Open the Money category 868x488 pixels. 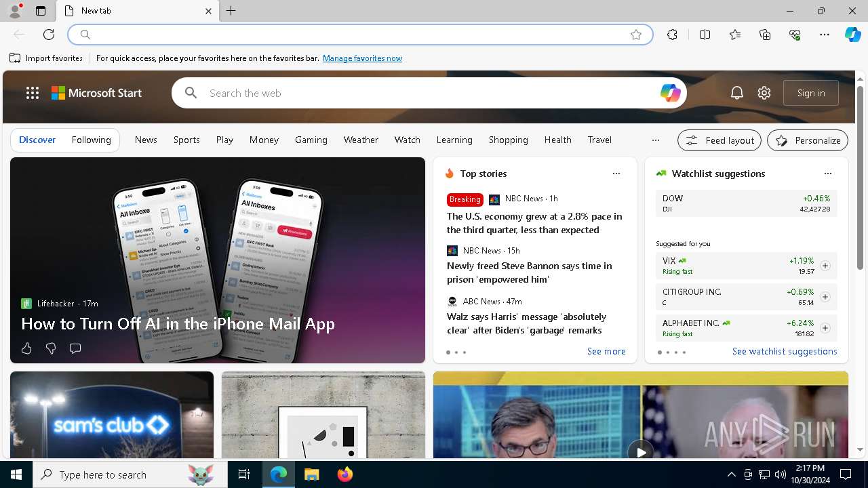tap(264, 140)
